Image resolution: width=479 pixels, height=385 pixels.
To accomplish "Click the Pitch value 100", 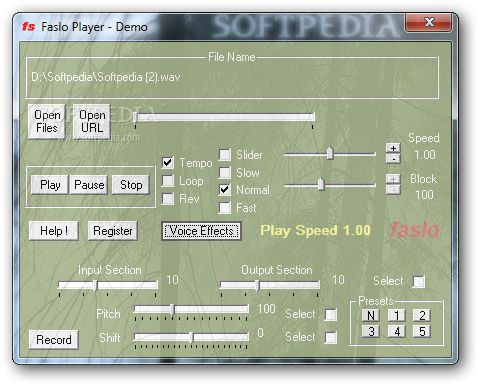I will click(266, 309).
